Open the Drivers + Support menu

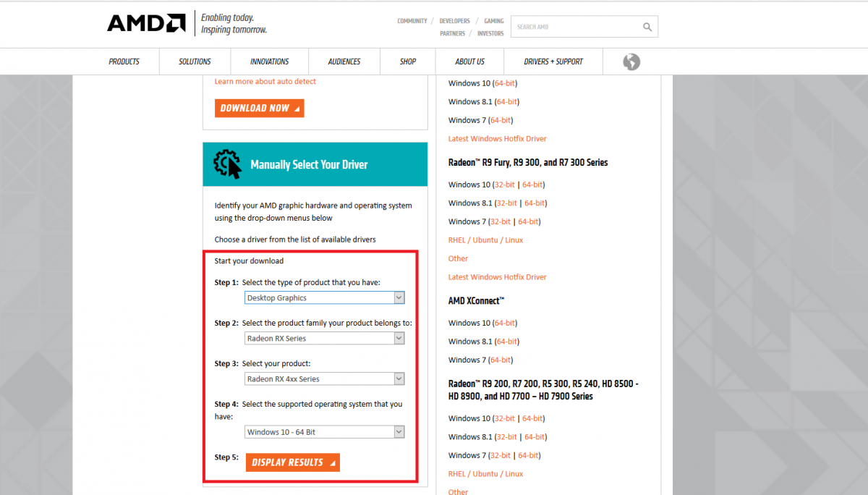553,62
